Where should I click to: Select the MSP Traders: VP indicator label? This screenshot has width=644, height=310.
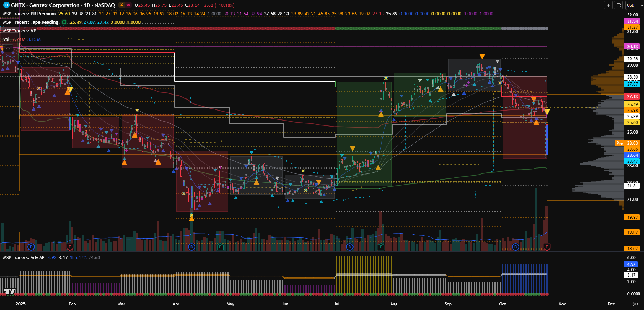click(x=20, y=31)
